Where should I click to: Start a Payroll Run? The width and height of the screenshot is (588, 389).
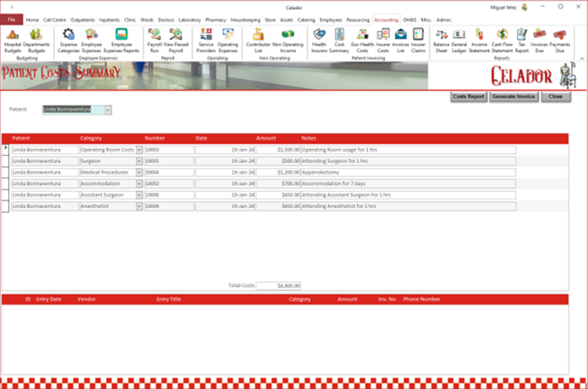pyautogui.click(x=154, y=41)
